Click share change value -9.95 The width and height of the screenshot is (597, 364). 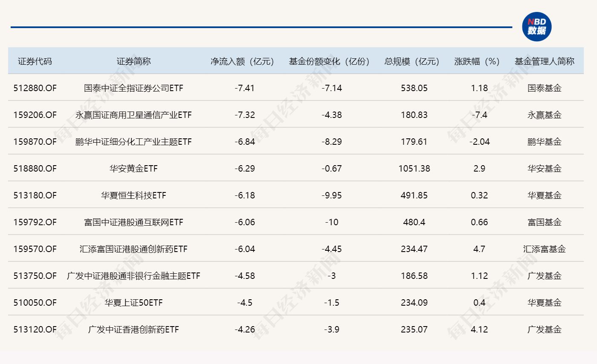[332, 195]
